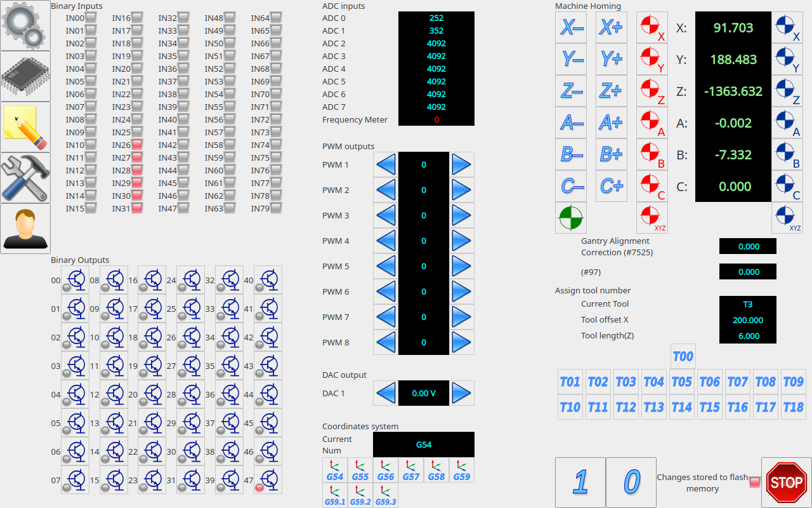Decrease PWM 5 with left arrow

coord(386,267)
